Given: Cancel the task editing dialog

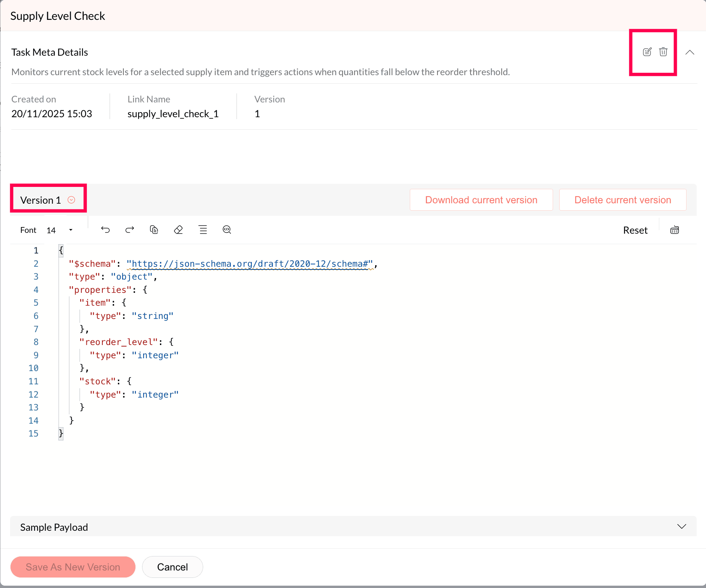Looking at the screenshot, I should 172,567.
